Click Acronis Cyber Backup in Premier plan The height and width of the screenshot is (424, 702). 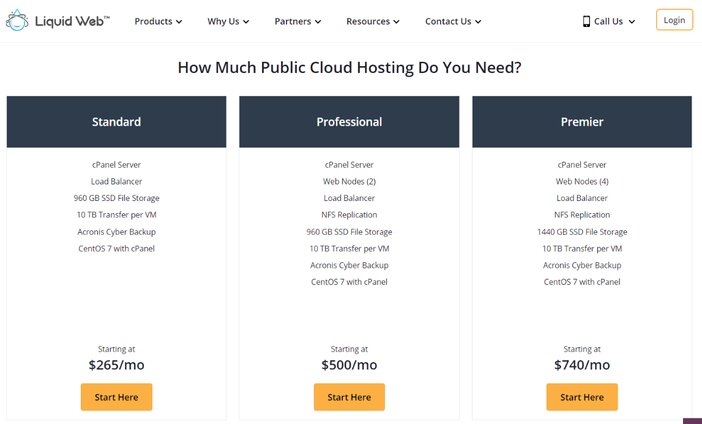point(582,265)
